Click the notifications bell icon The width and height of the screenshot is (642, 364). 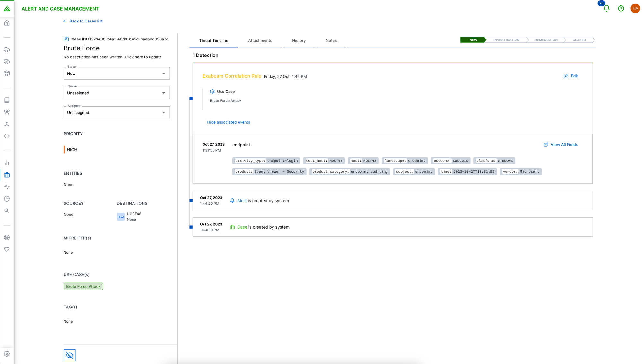coord(606,9)
